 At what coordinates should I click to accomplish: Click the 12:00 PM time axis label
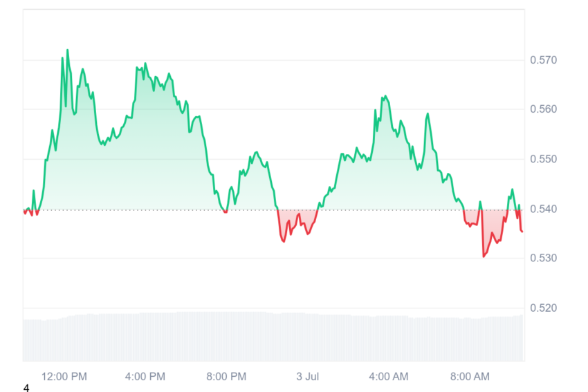pos(64,377)
